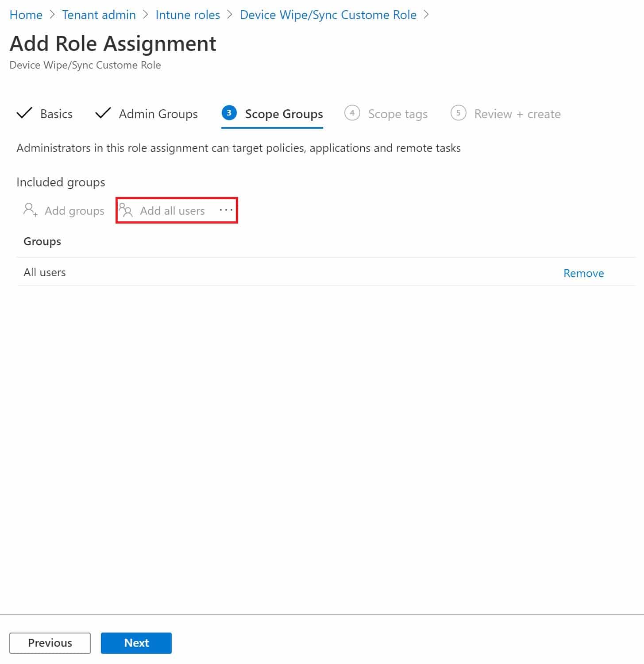Select the Add groups person icon
The image size is (644, 664).
(29, 210)
